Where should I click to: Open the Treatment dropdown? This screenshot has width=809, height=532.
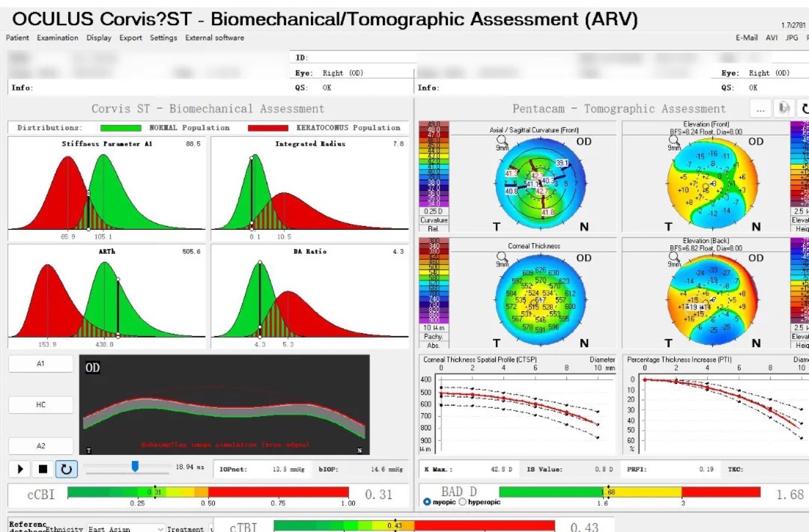coord(211,529)
